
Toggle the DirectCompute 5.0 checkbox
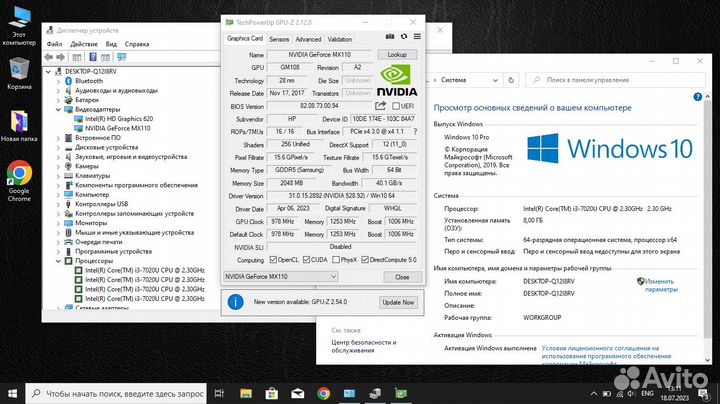(365, 260)
